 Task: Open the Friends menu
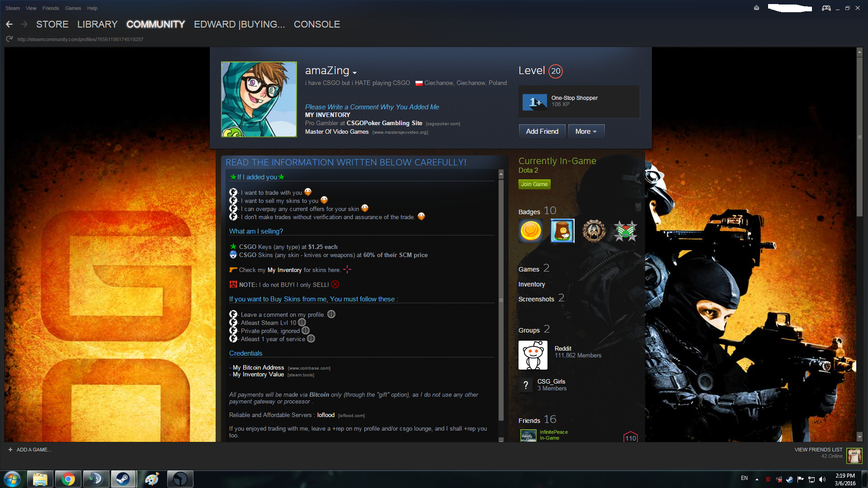[x=50, y=8]
